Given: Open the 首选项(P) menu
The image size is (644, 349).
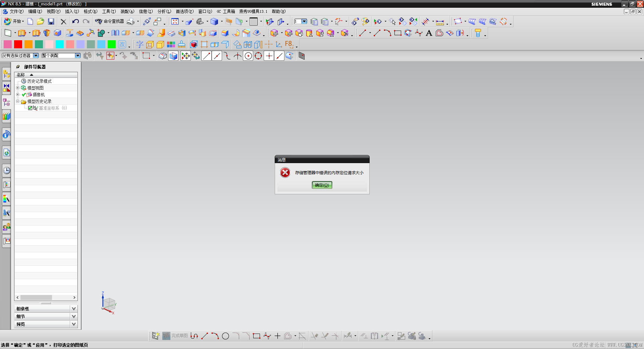Looking at the screenshot, I should click(184, 11).
